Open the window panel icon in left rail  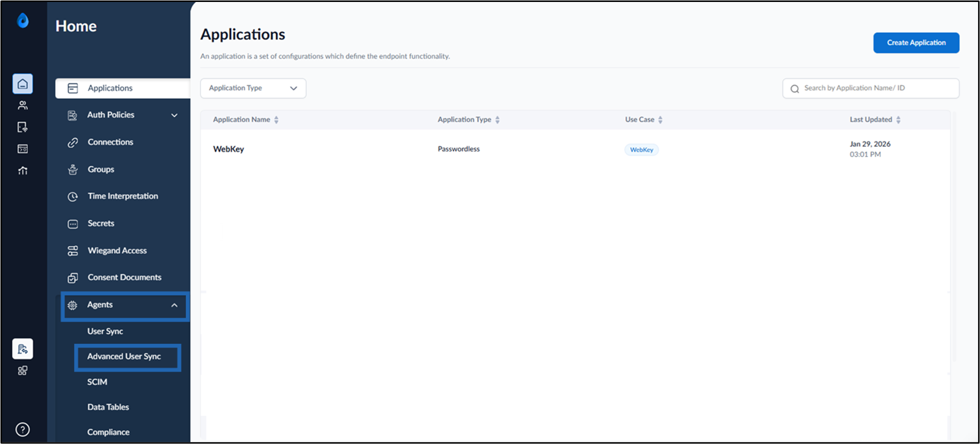pyautogui.click(x=22, y=148)
